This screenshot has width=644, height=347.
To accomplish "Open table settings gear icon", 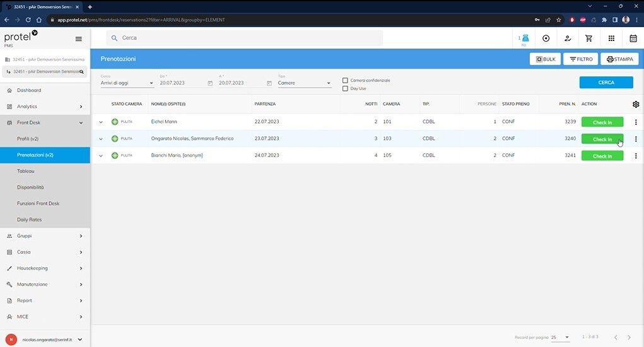I will pos(635,104).
